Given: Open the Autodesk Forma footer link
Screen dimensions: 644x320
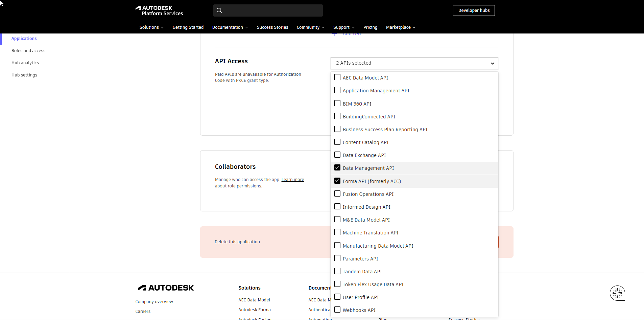Looking at the screenshot, I should [255, 310].
